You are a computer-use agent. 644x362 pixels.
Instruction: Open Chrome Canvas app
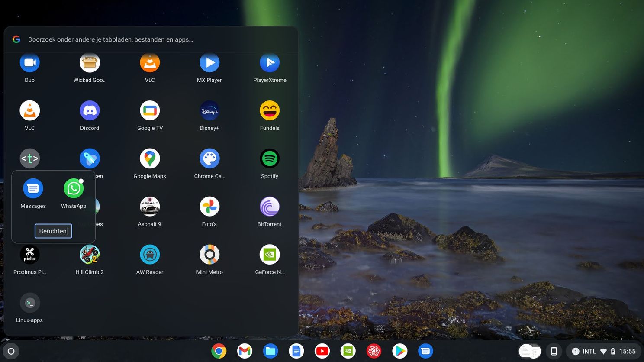coord(209,158)
